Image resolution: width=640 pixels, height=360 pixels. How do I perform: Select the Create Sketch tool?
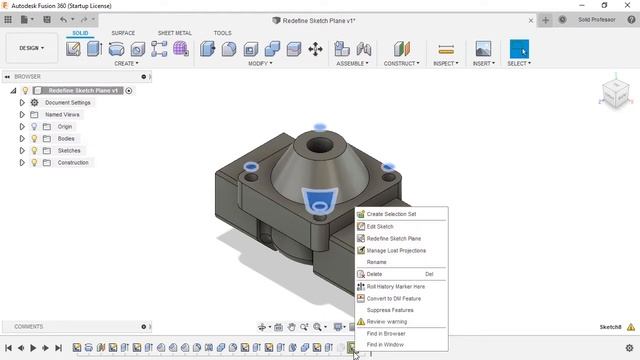[73, 49]
